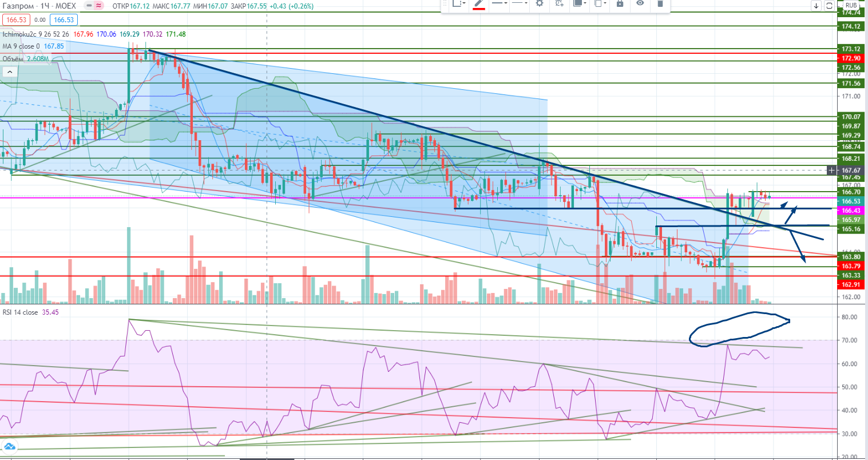The width and height of the screenshot is (868, 460).
Task: Open drawing settings gear in floating toolbar
Action: pyautogui.click(x=539, y=3)
